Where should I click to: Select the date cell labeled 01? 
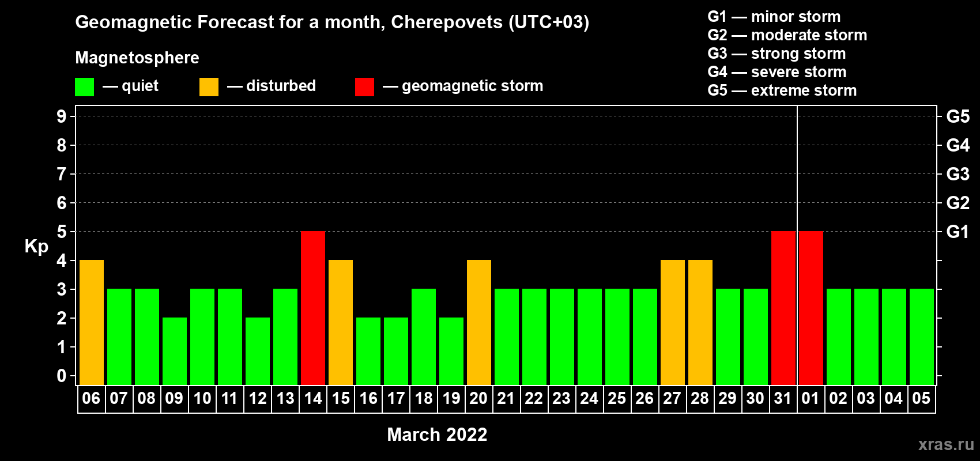tap(811, 399)
